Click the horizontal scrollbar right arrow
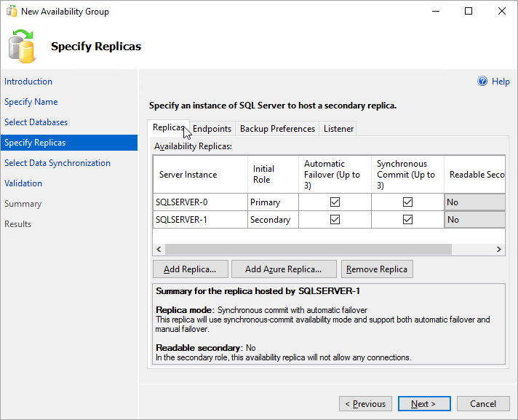The width and height of the screenshot is (518, 420). [499, 250]
